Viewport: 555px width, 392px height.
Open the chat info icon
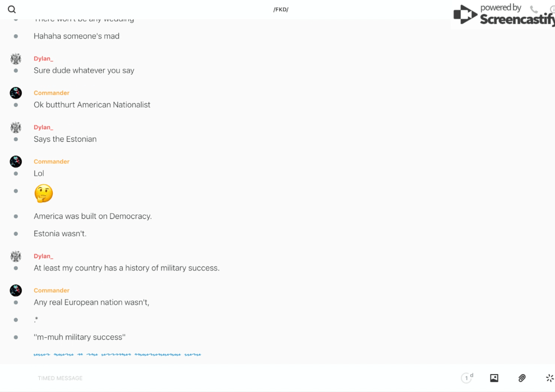(x=552, y=10)
